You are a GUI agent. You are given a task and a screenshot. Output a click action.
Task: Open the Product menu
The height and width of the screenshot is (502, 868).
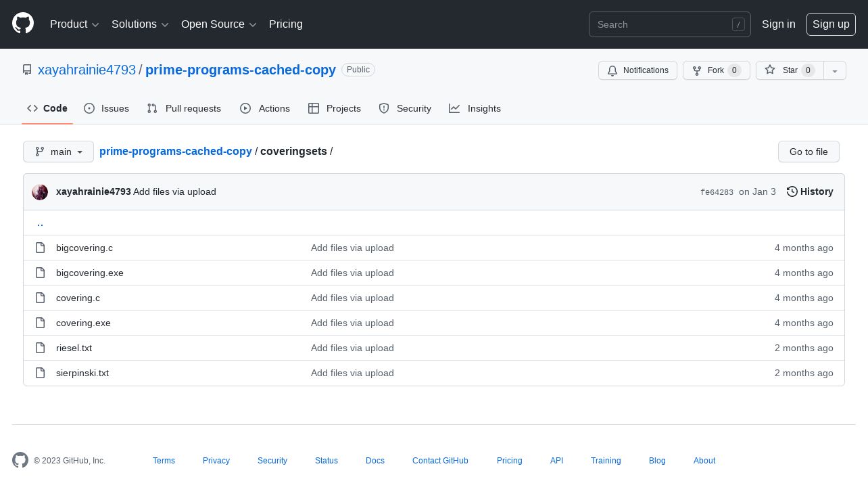(74, 24)
